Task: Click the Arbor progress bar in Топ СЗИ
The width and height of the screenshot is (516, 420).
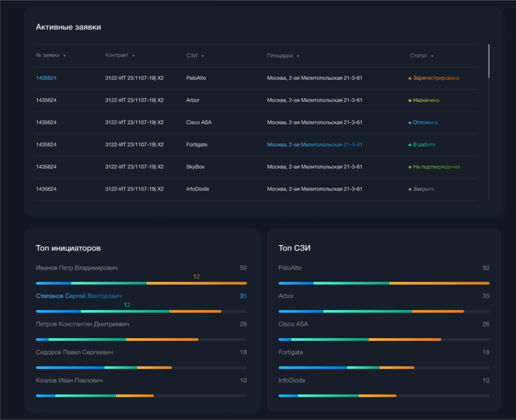Action: (371, 312)
